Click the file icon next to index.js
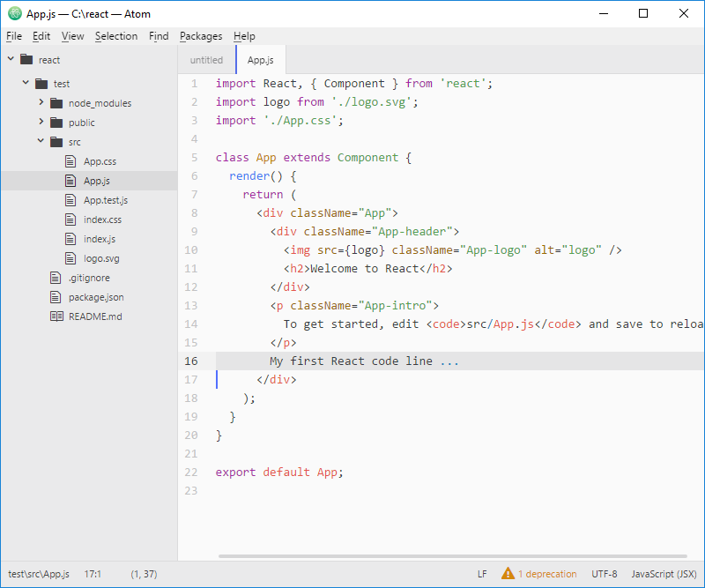Viewport: 705px width, 588px height. tap(71, 239)
